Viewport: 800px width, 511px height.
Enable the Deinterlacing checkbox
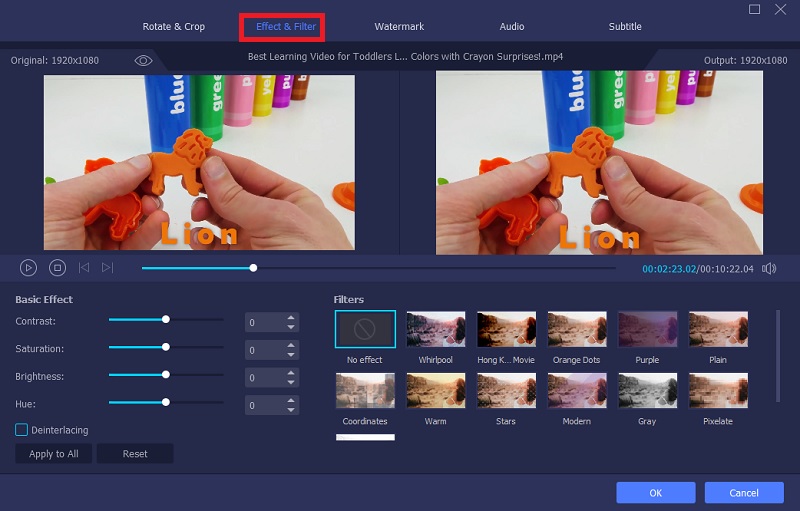pyautogui.click(x=21, y=430)
